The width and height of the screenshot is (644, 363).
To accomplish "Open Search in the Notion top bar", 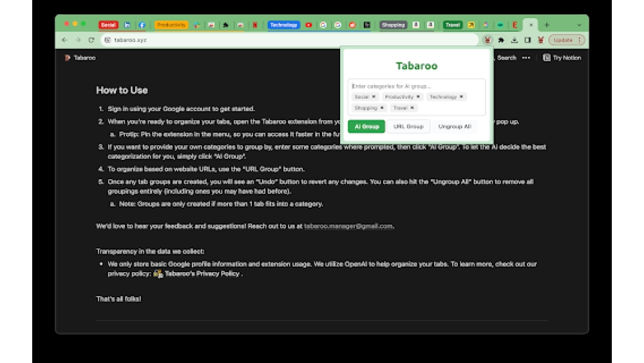I will coord(506,58).
